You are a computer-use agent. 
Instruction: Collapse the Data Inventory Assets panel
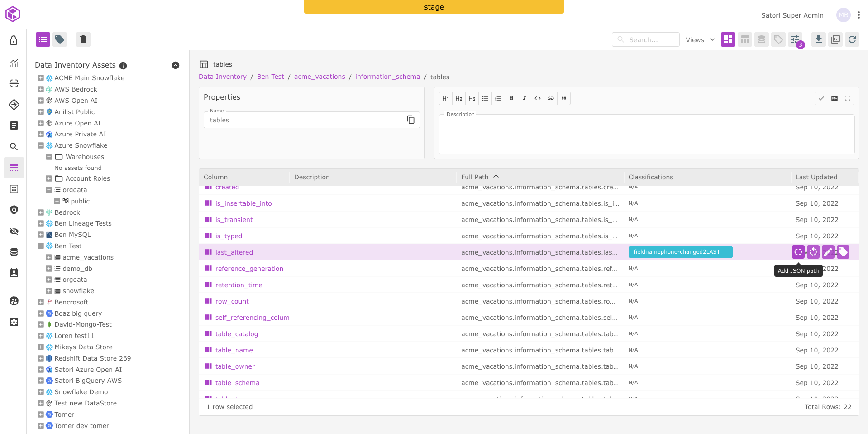click(x=176, y=65)
